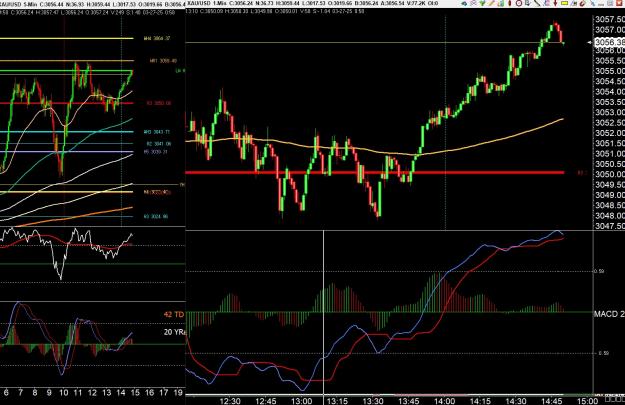
Task: Click the upper 0.59 MACD scale label
Action: [x=599, y=271]
